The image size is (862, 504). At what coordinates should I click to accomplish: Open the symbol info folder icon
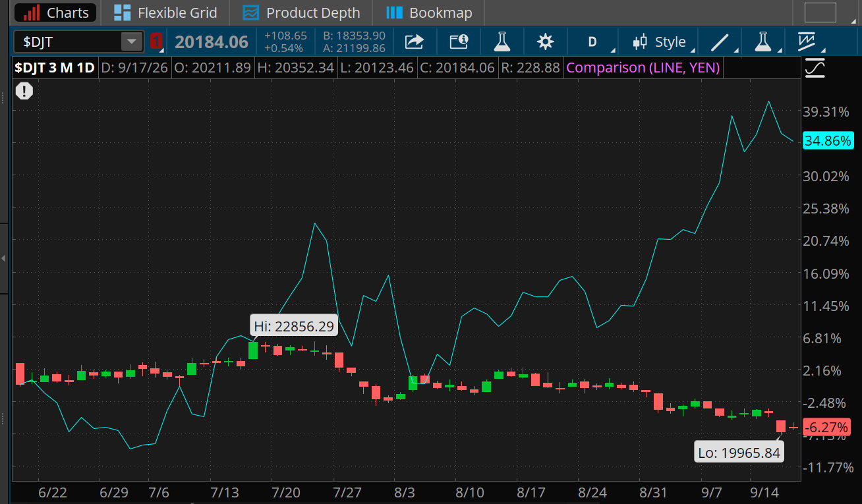click(x=458, y=42)
